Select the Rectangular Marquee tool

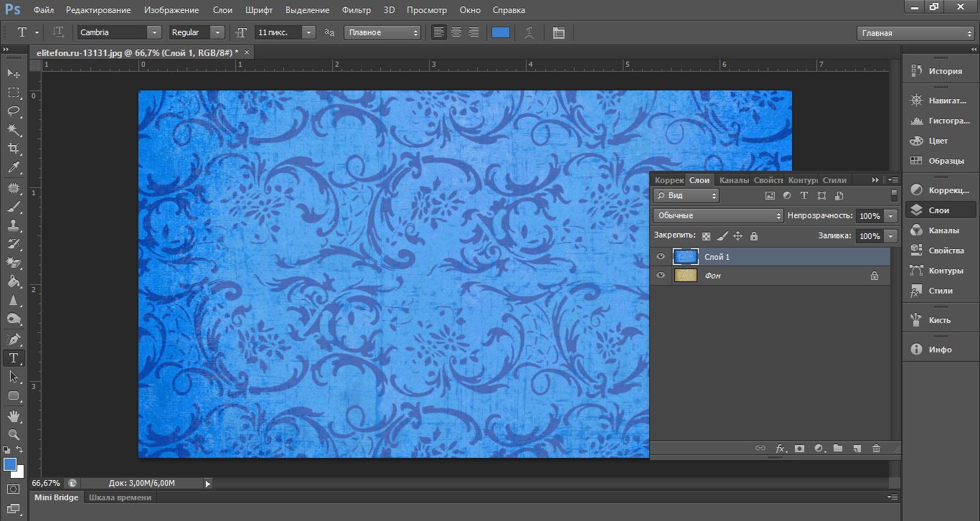(x=14, y=93)
